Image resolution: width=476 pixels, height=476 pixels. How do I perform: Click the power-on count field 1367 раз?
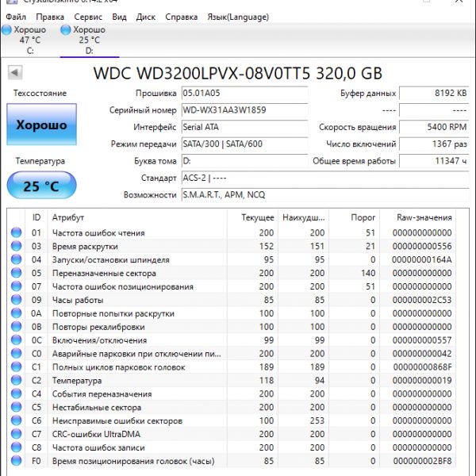click(x=434, y=144)
